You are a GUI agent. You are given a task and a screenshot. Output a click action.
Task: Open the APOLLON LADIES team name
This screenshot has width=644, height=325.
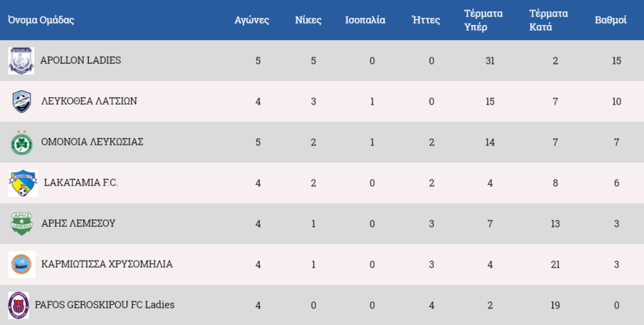[80, 60]
